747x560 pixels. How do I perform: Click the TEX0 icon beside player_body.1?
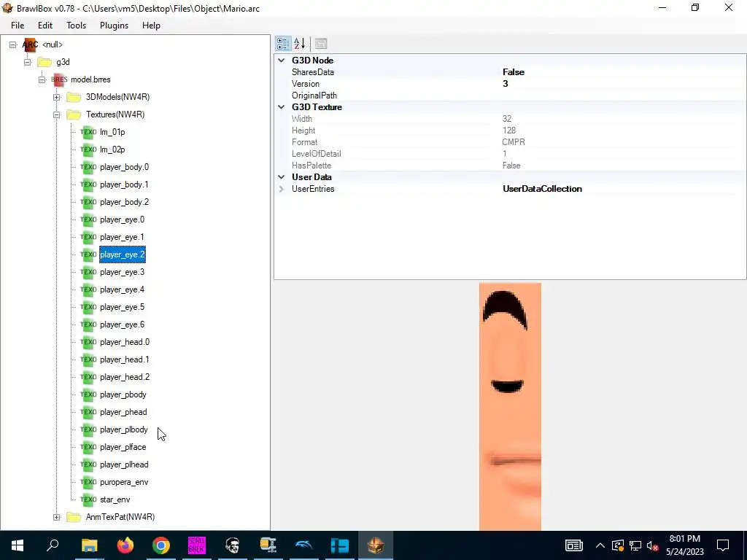coord(88,184)
